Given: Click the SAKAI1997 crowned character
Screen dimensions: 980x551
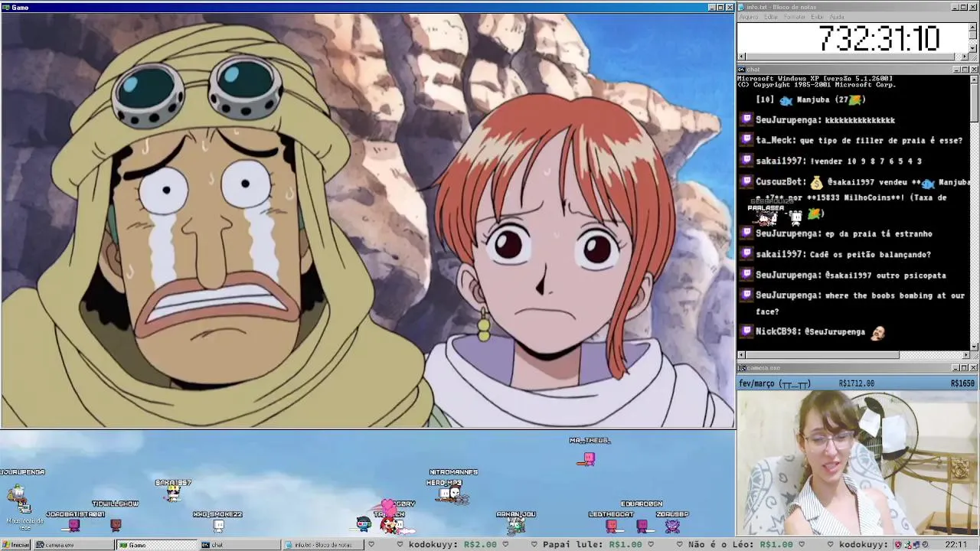Looking at the screenshot, I should (x=173, y=494).
